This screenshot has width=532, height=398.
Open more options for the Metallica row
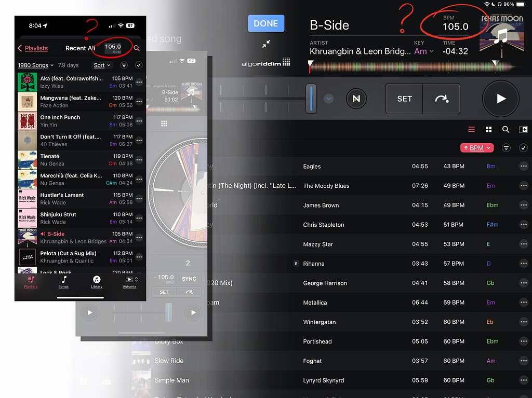[524, 303]
